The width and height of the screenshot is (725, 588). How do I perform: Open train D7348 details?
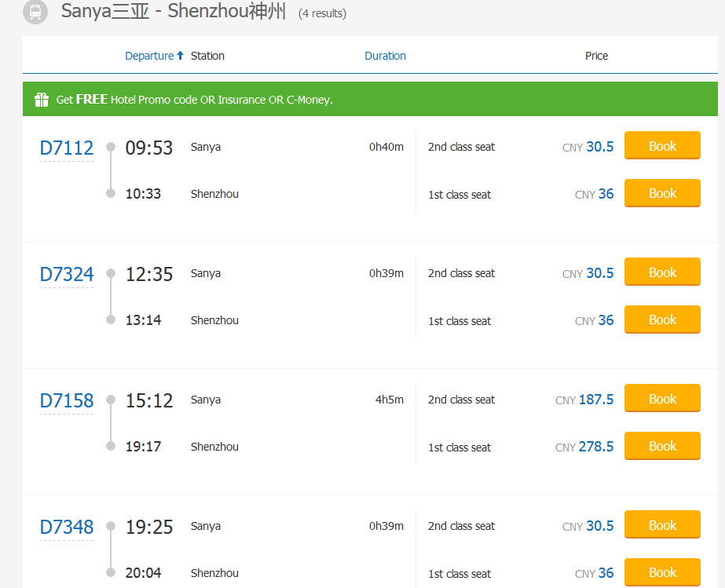[67, 527]
